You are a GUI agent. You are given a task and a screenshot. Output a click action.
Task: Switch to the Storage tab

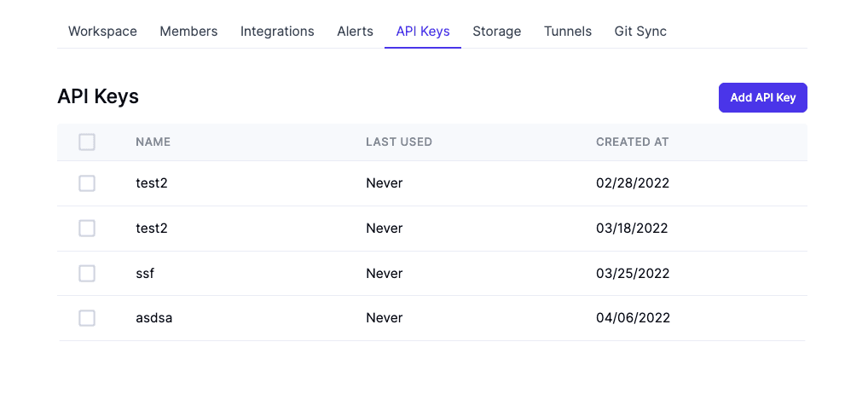[x=496, y=32]
